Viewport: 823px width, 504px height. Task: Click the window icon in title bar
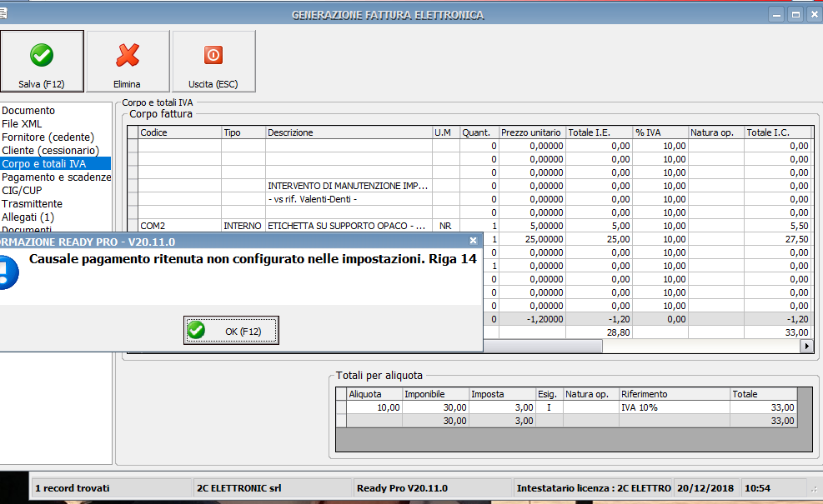pos(3,13)
